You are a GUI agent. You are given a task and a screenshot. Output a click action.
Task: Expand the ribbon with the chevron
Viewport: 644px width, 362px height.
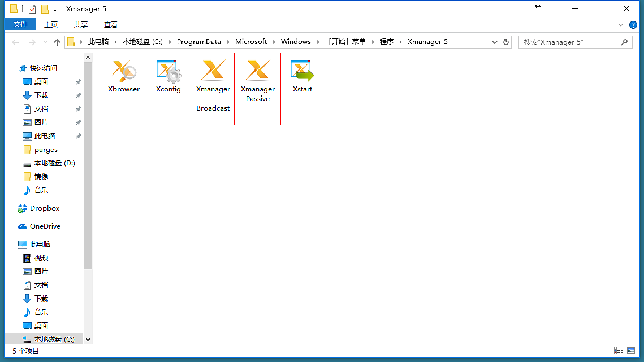click(x=620, y=25)
